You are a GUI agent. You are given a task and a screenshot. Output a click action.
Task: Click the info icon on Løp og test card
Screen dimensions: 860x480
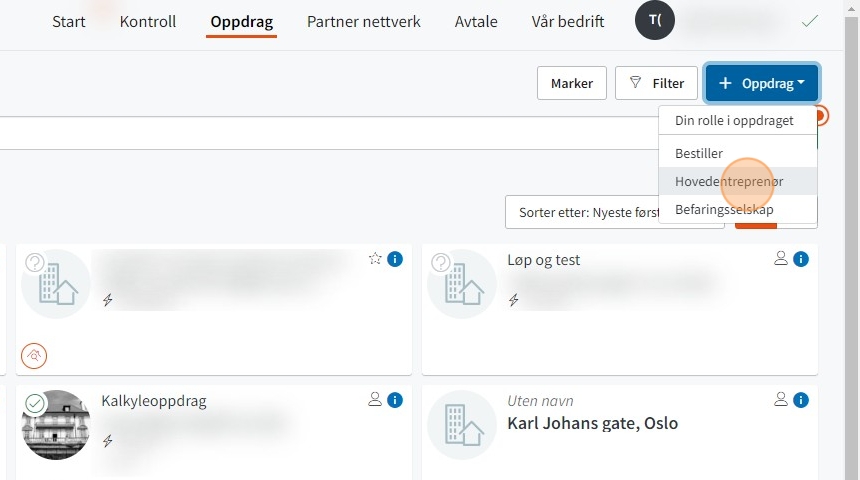(x=801, y=259)
